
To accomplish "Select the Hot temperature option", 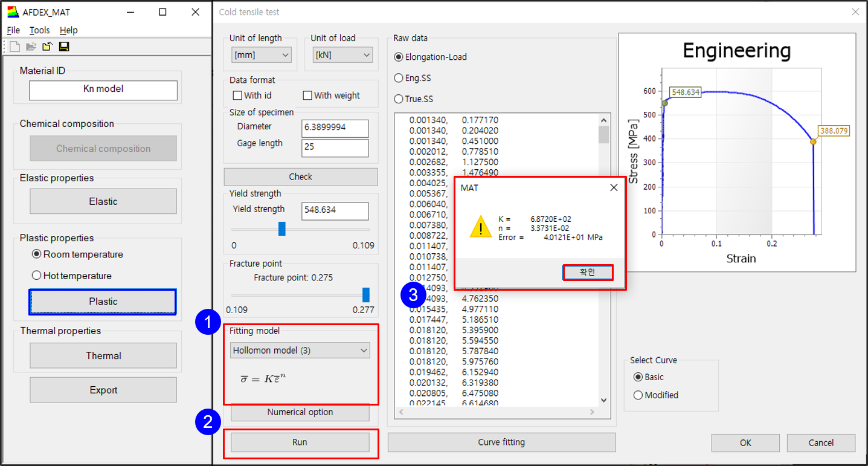I will click(x=72, y=276).
